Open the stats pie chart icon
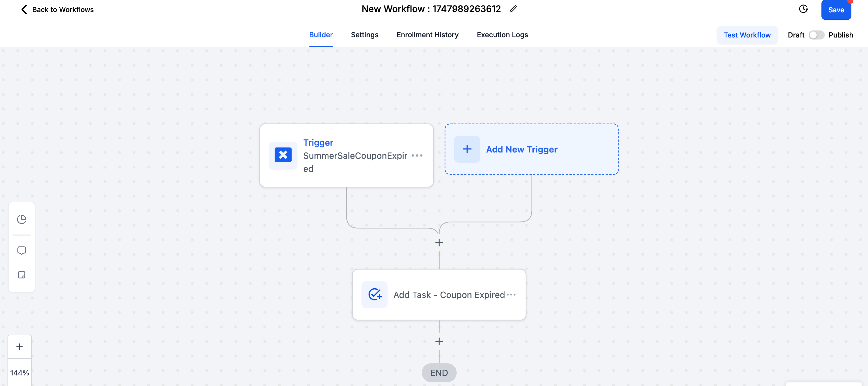 22,219
